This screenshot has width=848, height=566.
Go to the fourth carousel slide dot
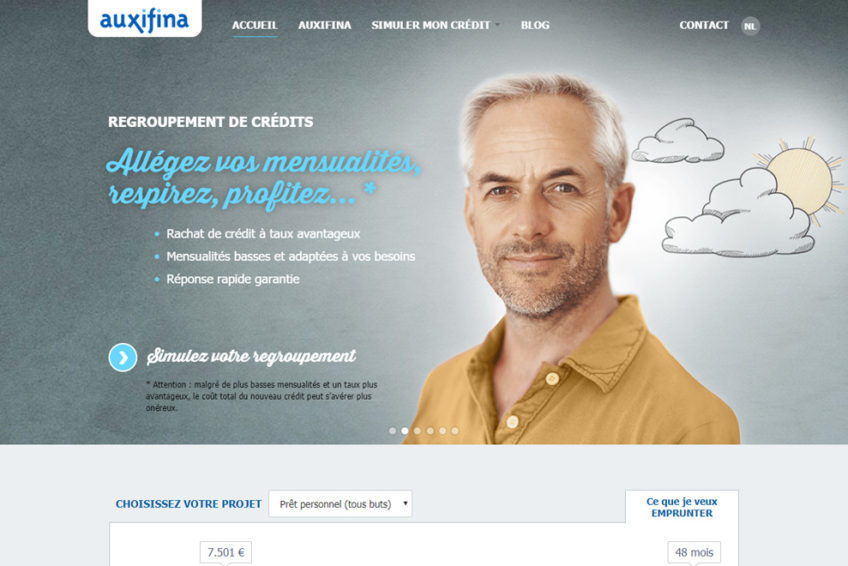point(430,431)
